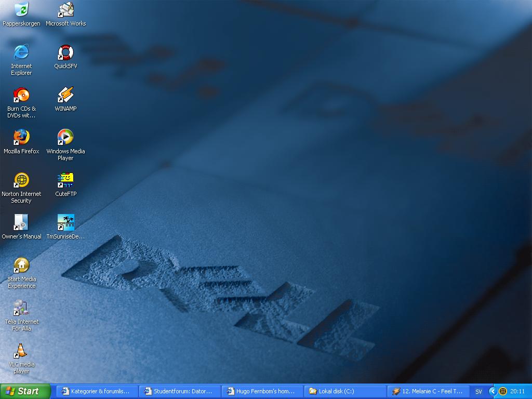
Task: Click the SV language indicator
Action: [478, 392]
